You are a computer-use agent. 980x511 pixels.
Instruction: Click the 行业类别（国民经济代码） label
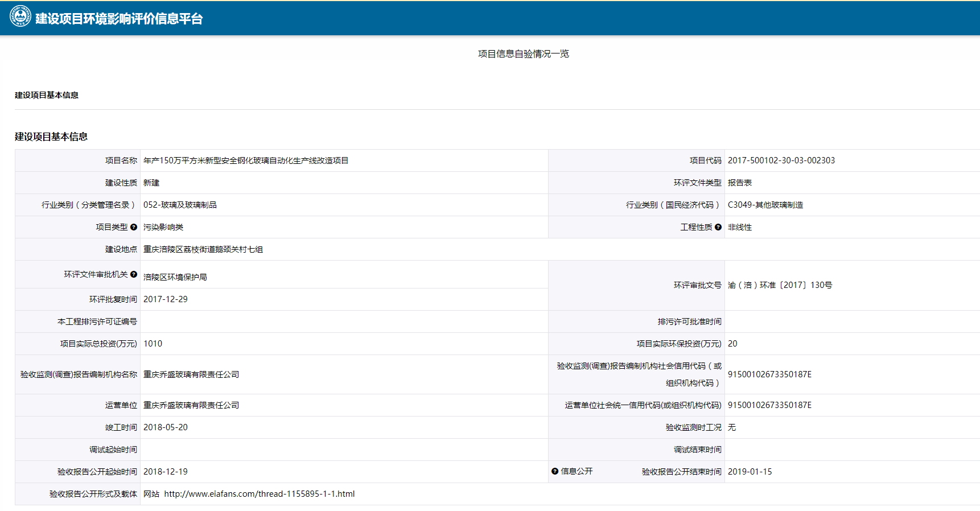click(x=674, y=205)
